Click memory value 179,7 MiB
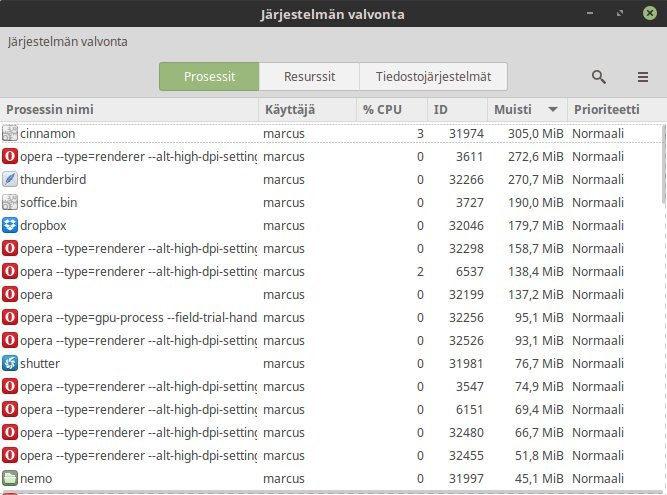This screenshot has height=495, width=667. (x=536, y=225)
